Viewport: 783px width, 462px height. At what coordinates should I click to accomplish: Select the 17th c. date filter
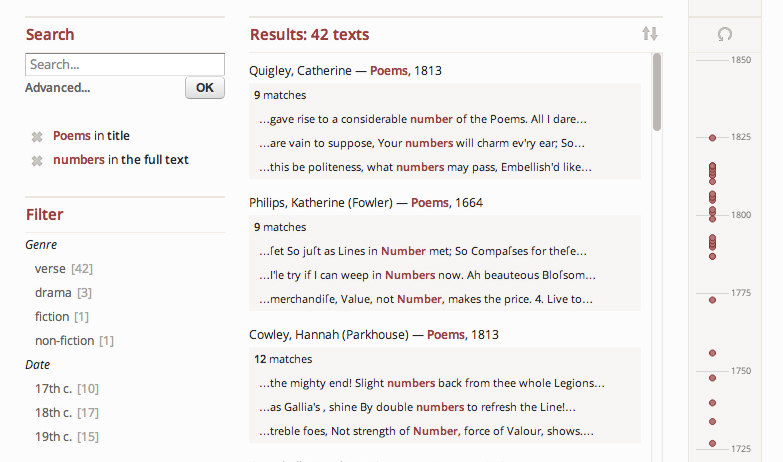click(54, 388)
